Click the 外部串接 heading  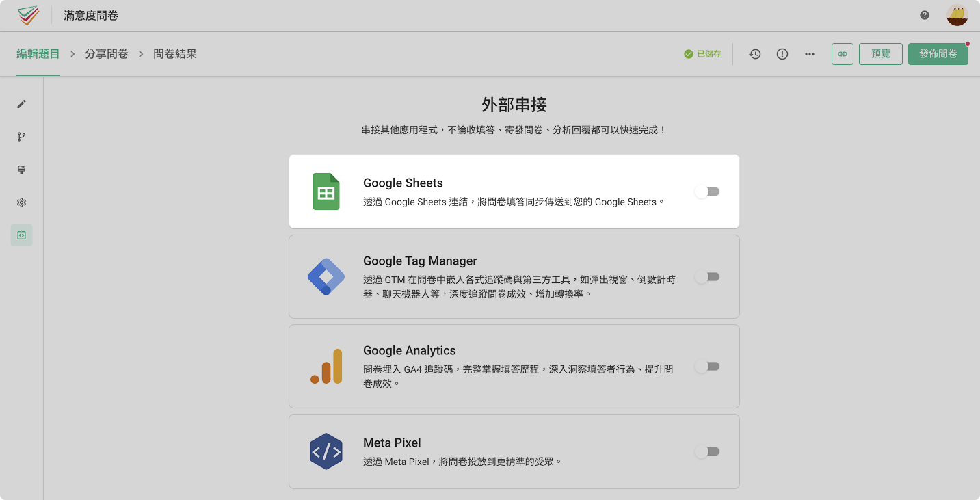(x=514, y=105)
